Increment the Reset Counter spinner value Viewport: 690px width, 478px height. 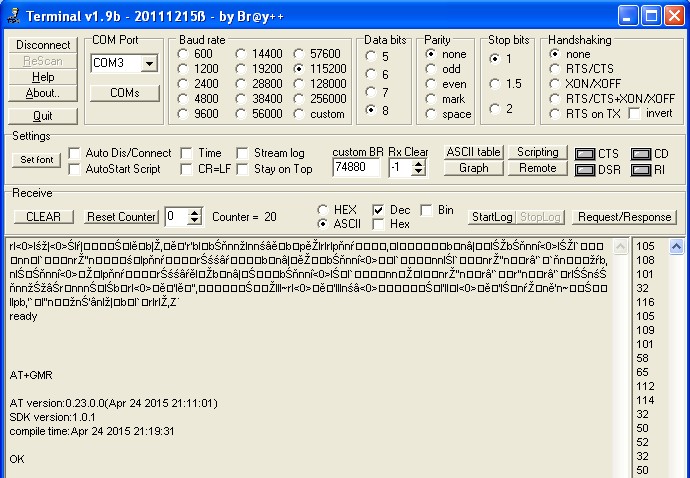(194, 212)
